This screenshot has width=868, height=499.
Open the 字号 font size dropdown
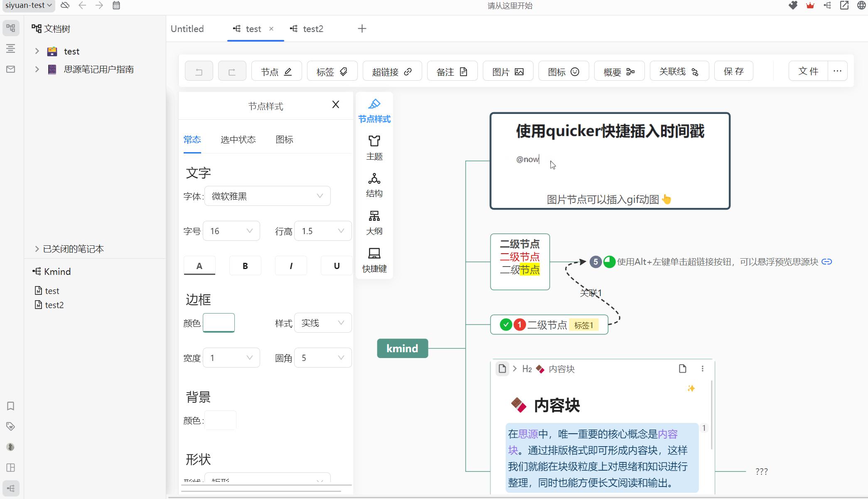click(231, 231)
